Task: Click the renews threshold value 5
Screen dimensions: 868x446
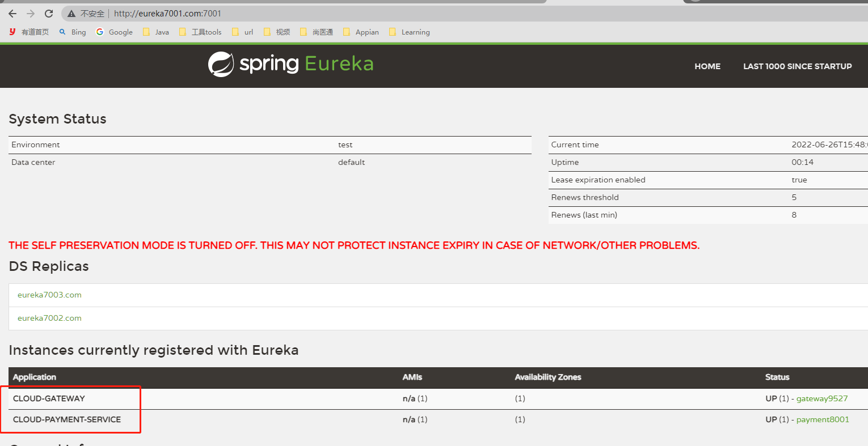Action: pos(794,197)
